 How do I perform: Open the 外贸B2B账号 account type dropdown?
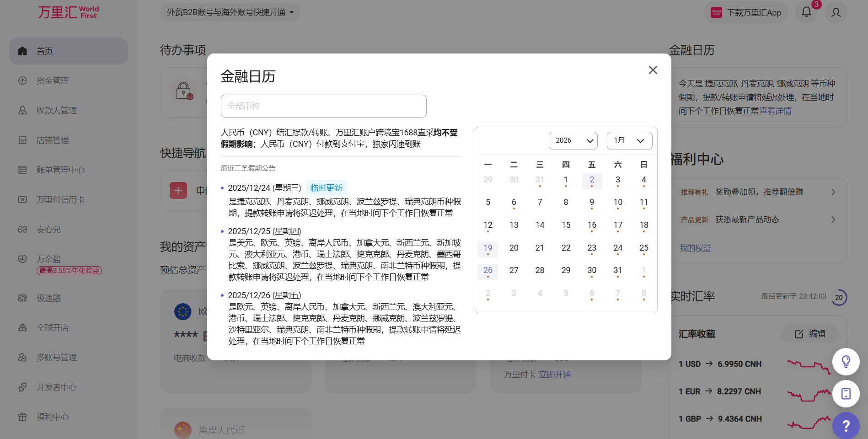(x=230, y=12)
